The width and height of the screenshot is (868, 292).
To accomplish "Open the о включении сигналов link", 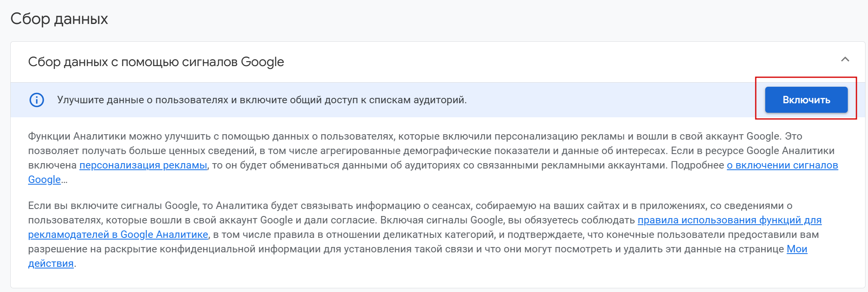I will 782,165.
